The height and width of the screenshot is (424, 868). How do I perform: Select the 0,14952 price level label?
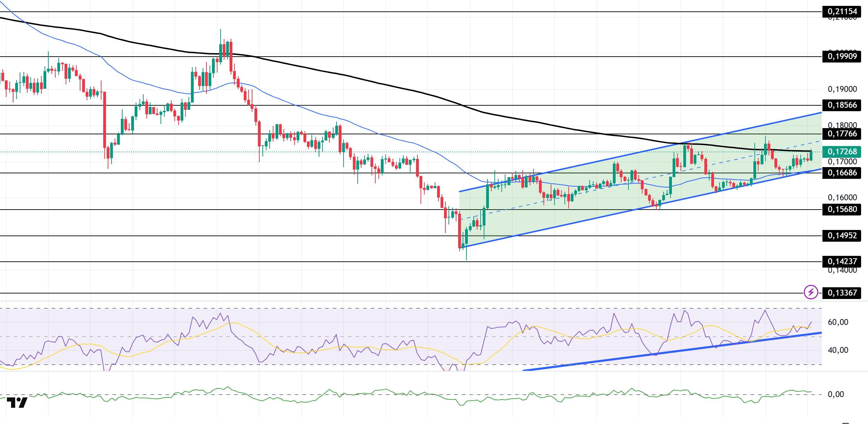point(842,236)
